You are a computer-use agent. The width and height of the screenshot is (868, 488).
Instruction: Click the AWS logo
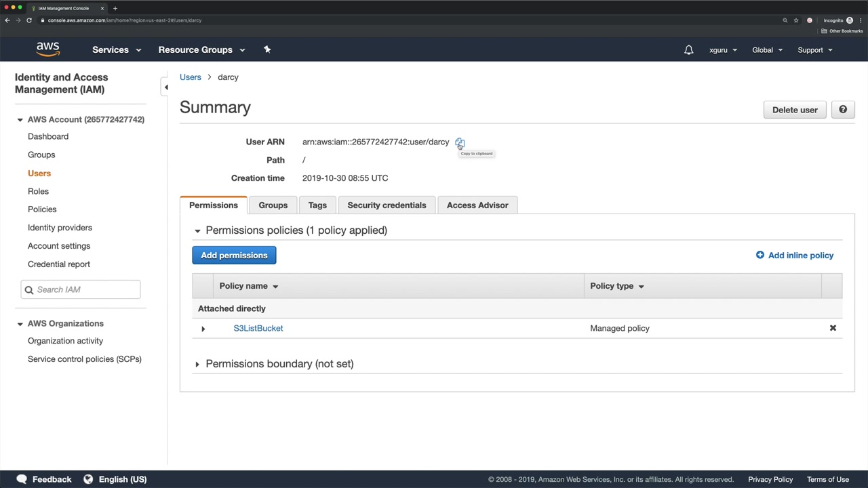(x=47, y=49)
